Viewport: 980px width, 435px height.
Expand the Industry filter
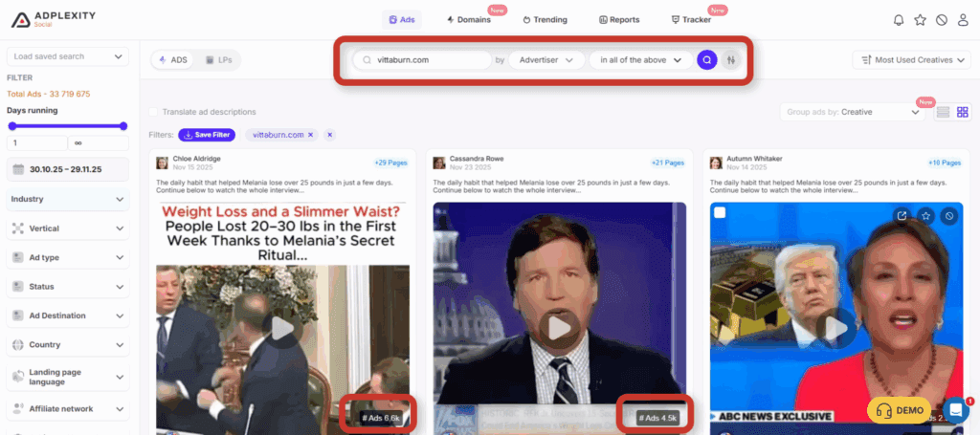coord(68,199)
